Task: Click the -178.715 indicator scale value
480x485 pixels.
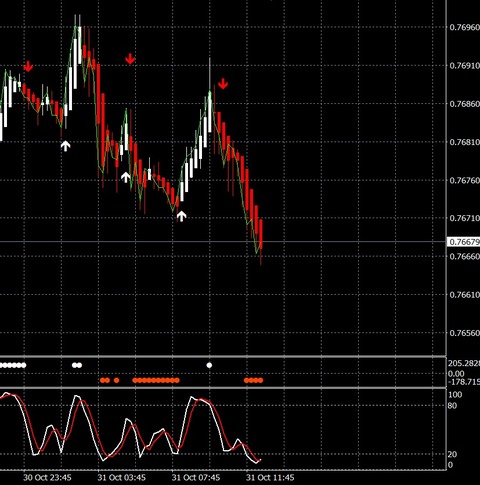Action: [464, 382]
